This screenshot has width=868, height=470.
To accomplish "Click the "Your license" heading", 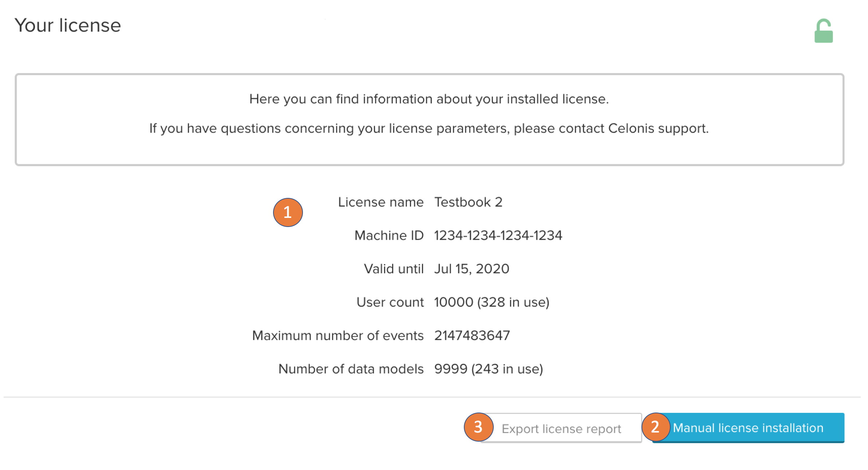I will click(68, 25).
